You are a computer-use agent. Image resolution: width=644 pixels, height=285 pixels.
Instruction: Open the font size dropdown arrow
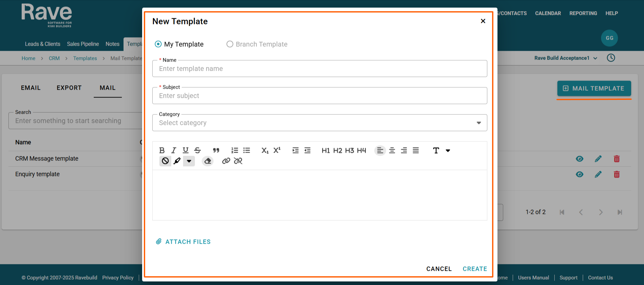[448, 151]
